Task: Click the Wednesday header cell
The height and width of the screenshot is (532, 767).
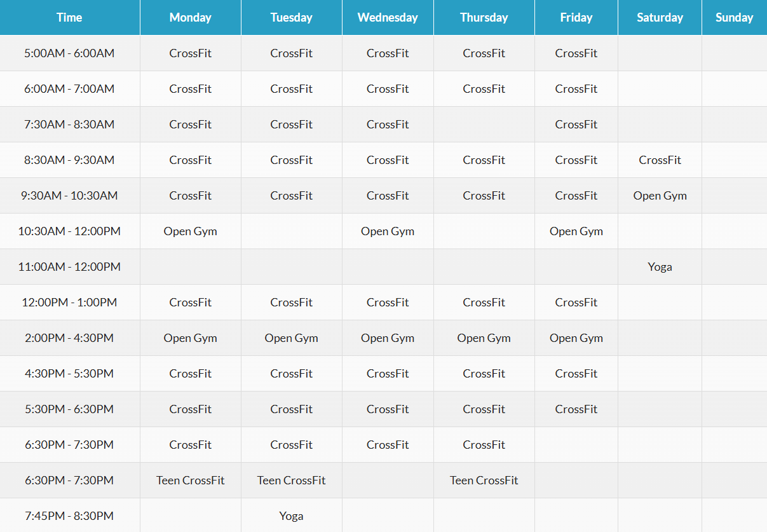Action: 388,18
